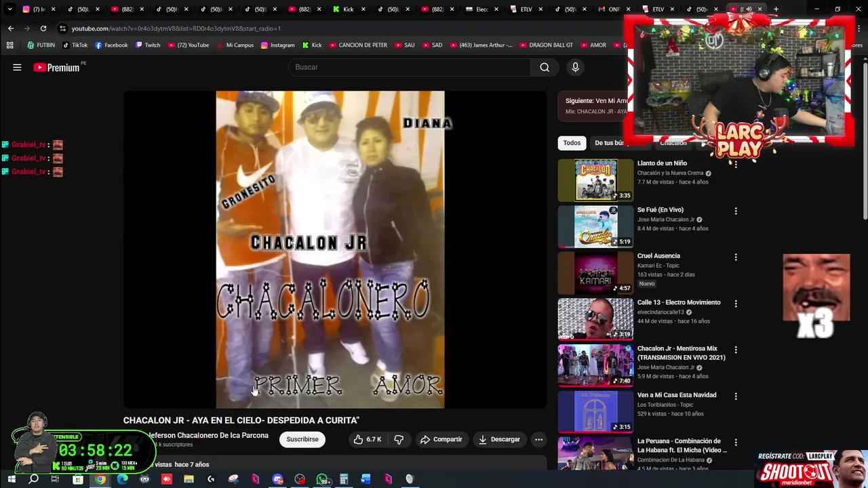Open CANCION DE PETER bookmark
Viewport: 868px width, 488px height.
pos(358,45)
